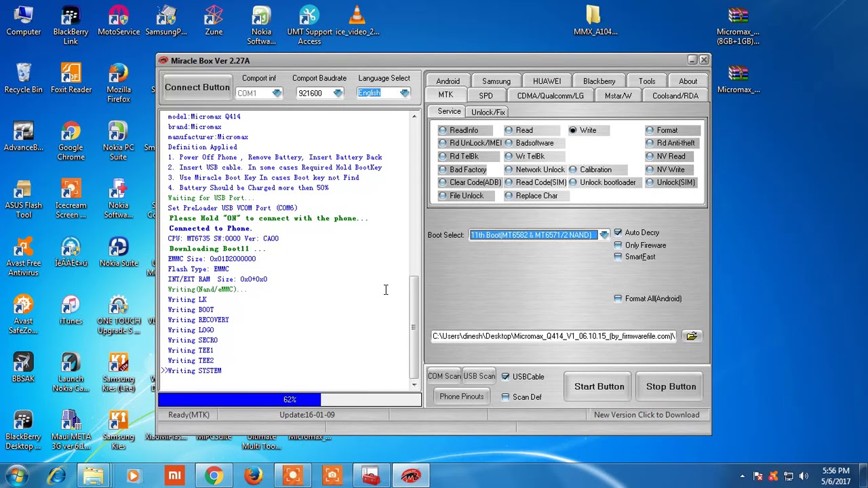This screenshot has width=868, height=488.
Task: Open volume control in system tray
Action: (804, 476)
